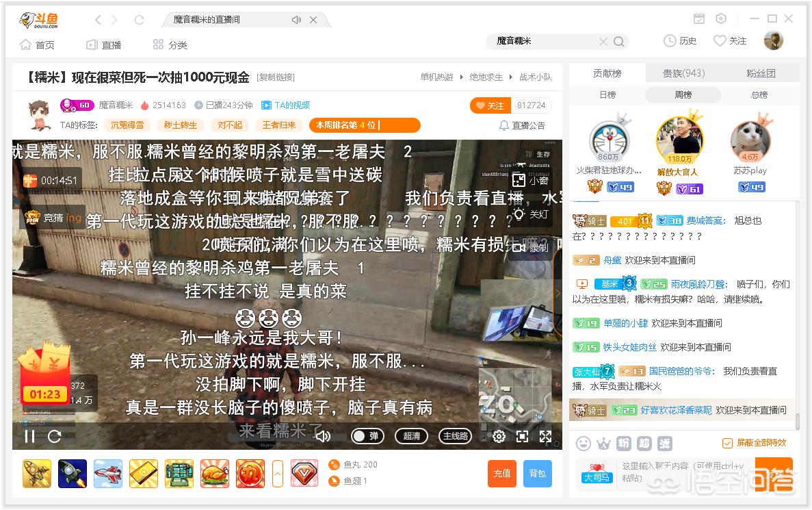Toggle the 弹 danmaku switch
Image resolution: width=812 pixels, height=510 pixels.
tap(367, 436)
